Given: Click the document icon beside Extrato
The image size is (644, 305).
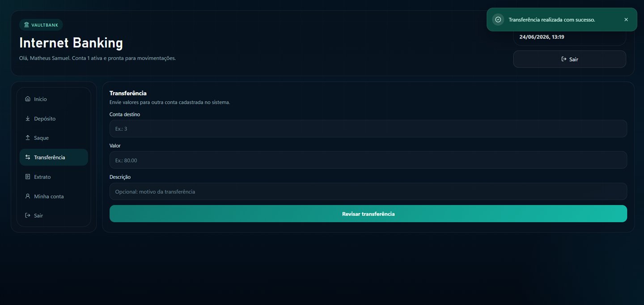Looking at the screenshot, I should (x=28, y=177).
